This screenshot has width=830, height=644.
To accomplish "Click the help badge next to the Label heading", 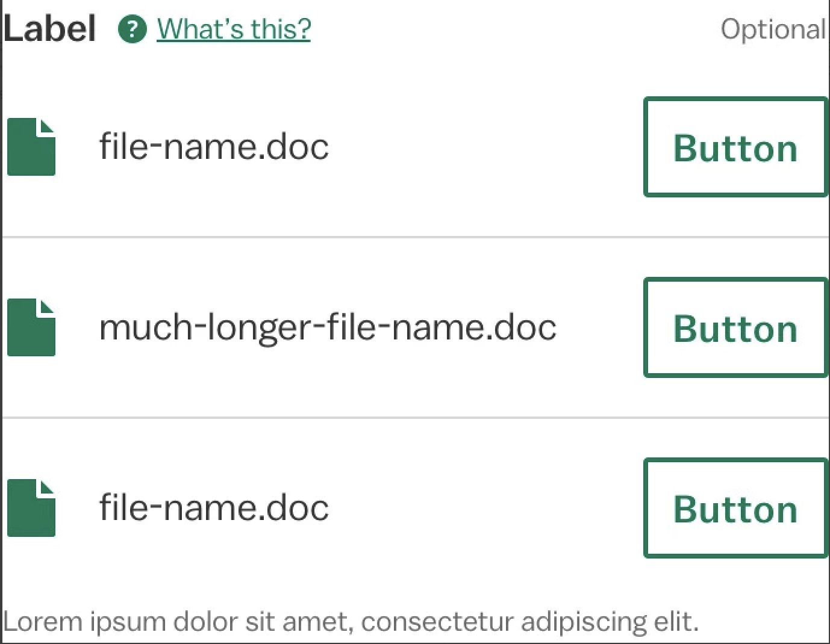I will (x=131, y=28).
